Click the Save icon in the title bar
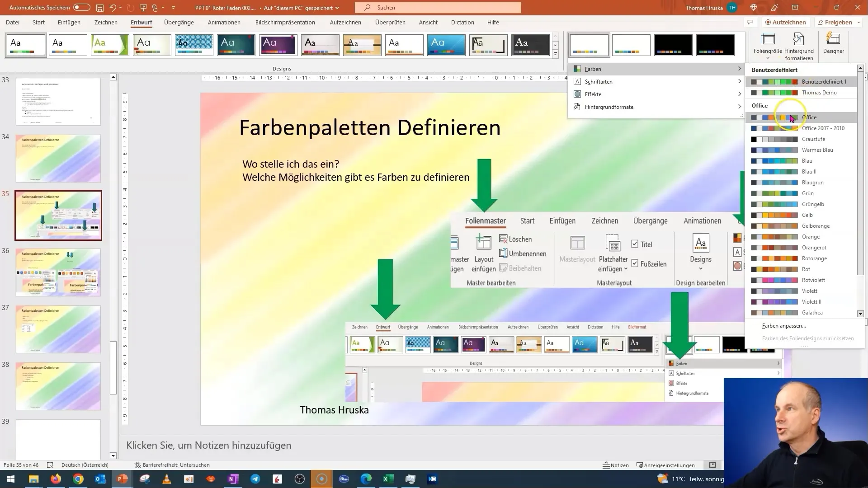The width and height of the screenshot is (868, 488). pyautogui.click(x=100, y=8)
